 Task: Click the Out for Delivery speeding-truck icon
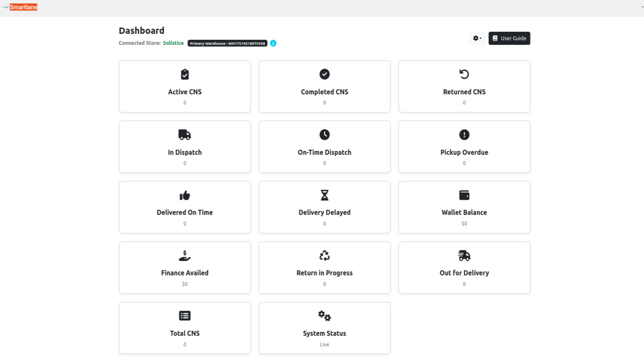pos(464,255)
